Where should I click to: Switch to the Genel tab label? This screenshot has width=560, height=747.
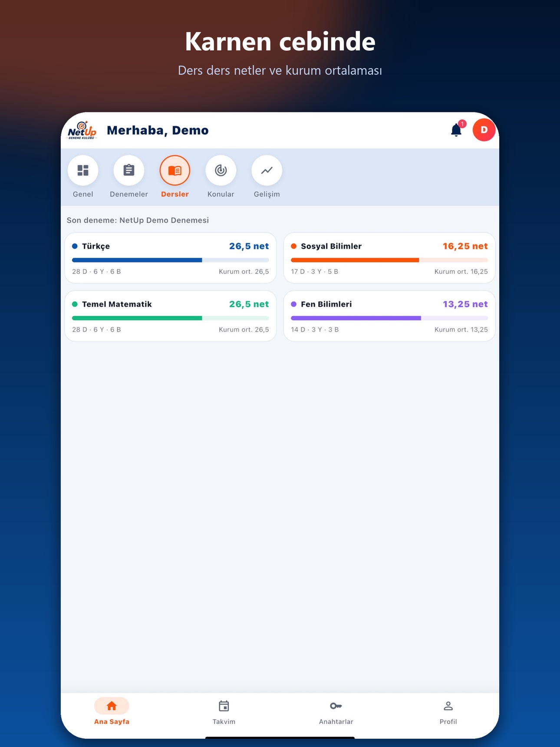(x=83, y=194)
